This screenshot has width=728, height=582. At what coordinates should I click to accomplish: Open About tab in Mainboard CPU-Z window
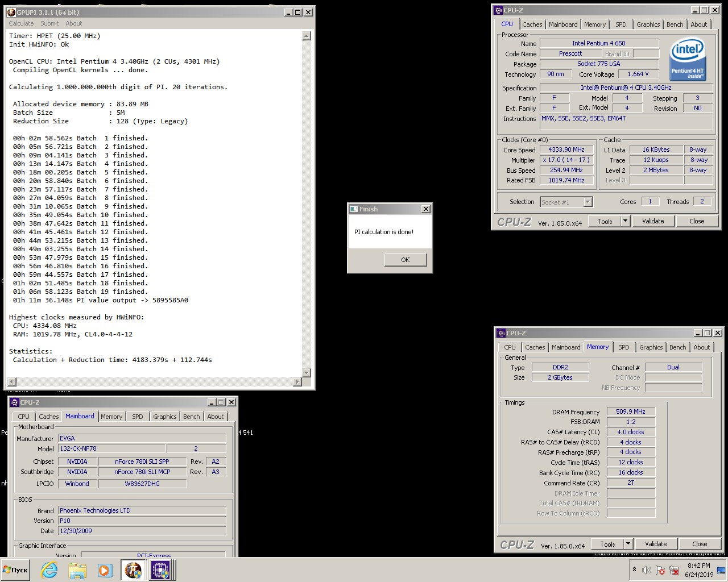click(x=216, y=417)
